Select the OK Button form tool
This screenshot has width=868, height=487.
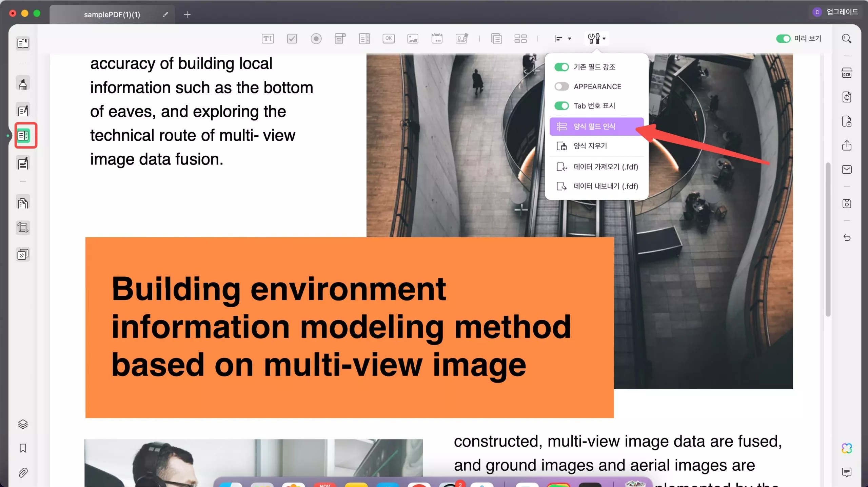[389, 38]
